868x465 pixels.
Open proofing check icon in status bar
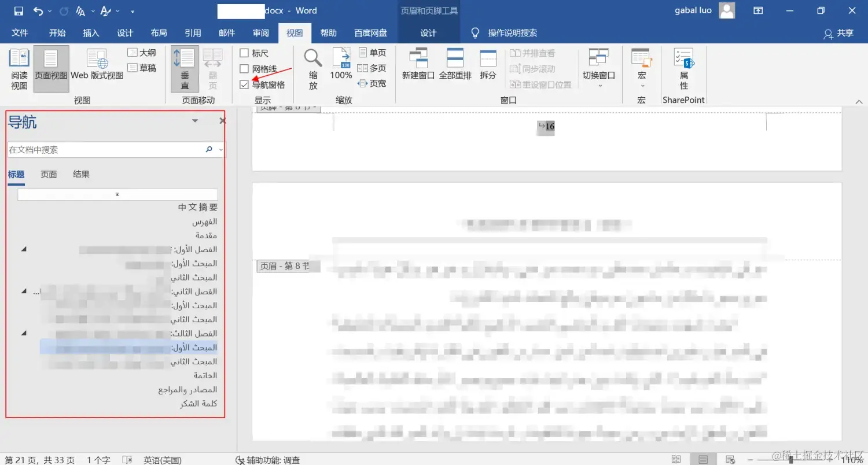tap(128, 460)
